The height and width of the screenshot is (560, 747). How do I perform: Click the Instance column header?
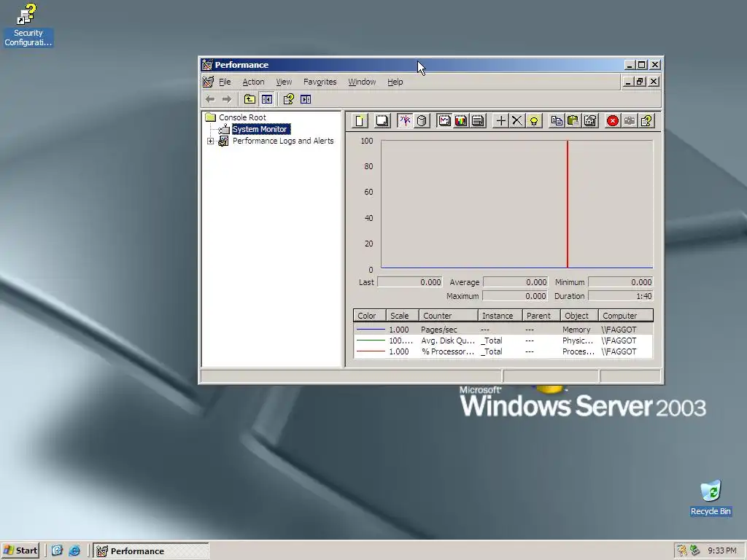500,316
